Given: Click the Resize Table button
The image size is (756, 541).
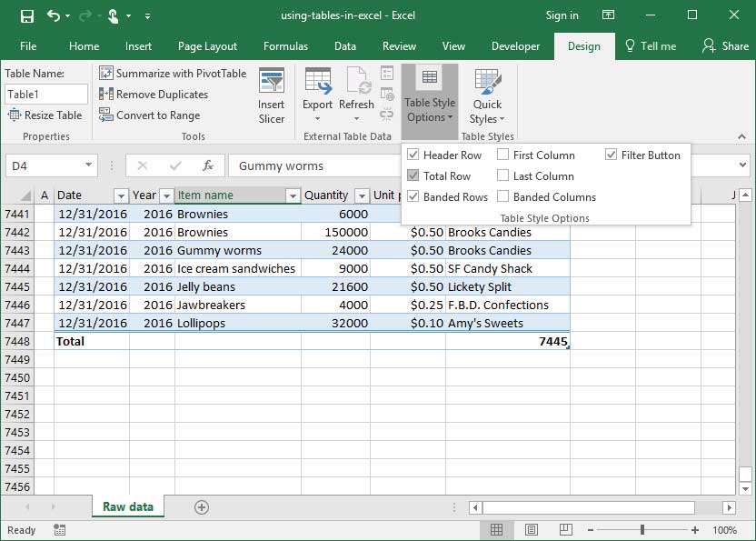Looking at the screenshot, I should coord(45,115).
